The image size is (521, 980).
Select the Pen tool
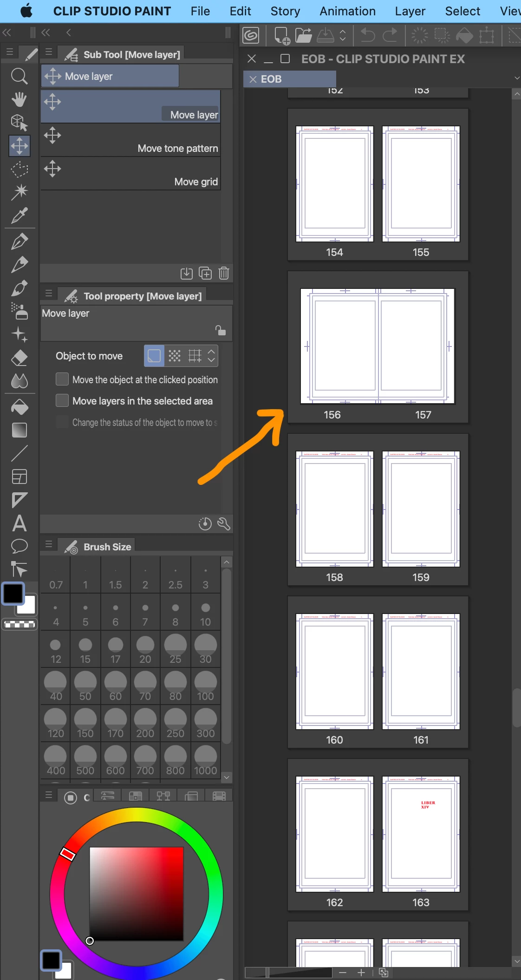click(x=19, y=241)
